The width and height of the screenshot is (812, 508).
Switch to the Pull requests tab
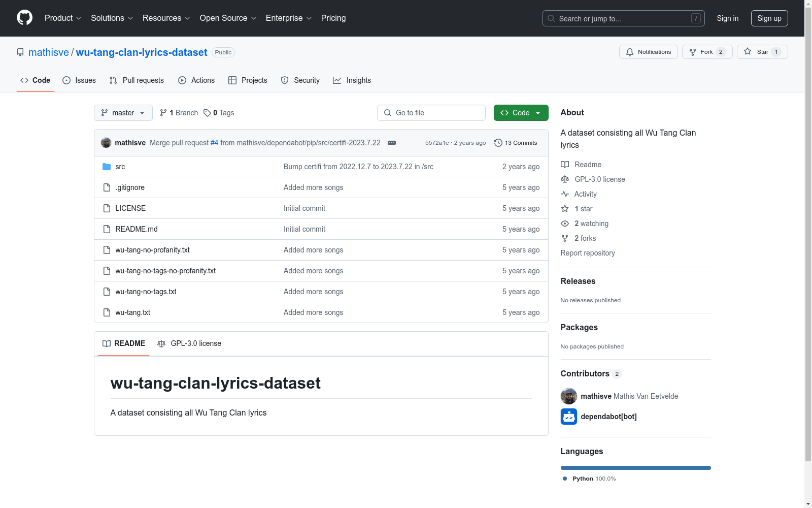coord(137,80)
